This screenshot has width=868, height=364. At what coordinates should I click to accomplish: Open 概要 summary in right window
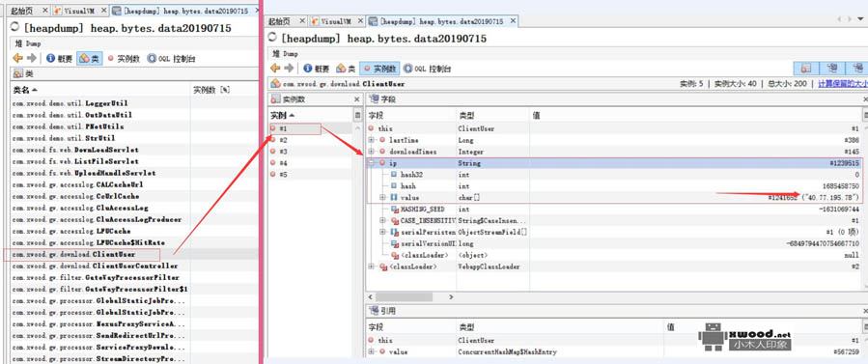click(x=317, y=69)
